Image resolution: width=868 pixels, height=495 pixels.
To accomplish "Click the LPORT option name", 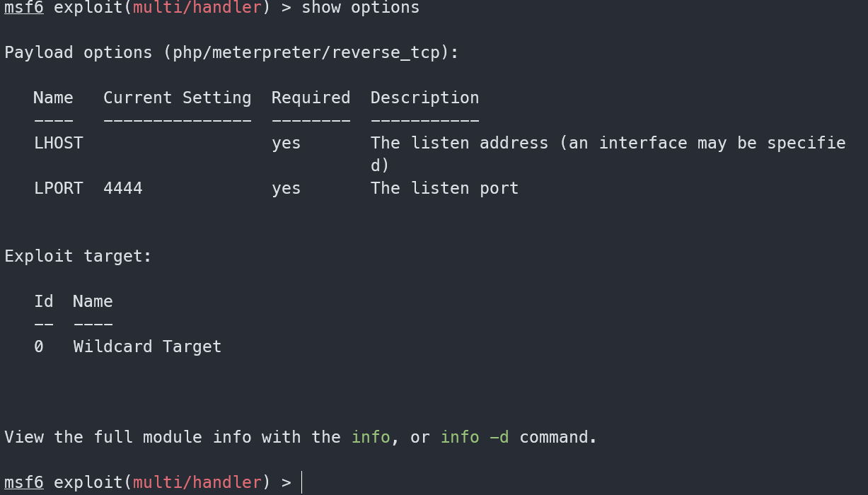I will click(x=58, y=188).
